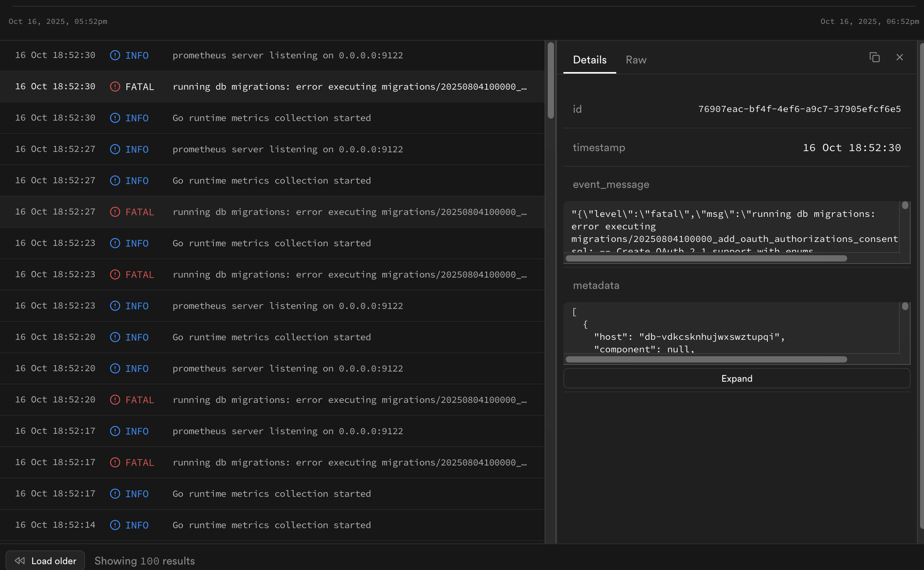Click the horizontal scrollbar under event_message
The width and height of the screenshot is (924, 570).
point(706,258)
